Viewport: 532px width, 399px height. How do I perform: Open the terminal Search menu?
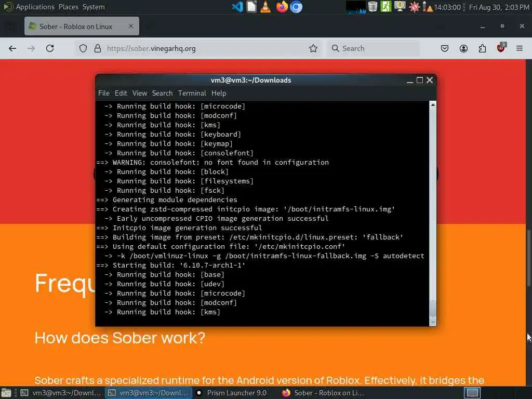pos(162,93)
